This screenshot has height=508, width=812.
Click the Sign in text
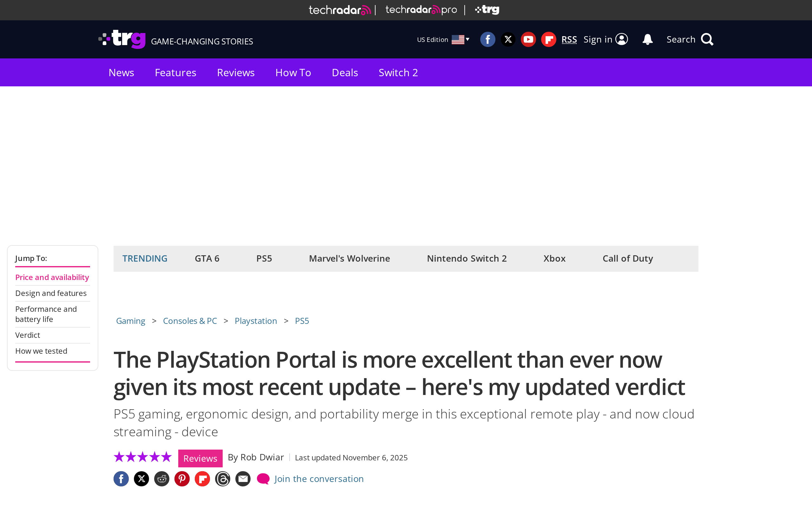[598, 39]
